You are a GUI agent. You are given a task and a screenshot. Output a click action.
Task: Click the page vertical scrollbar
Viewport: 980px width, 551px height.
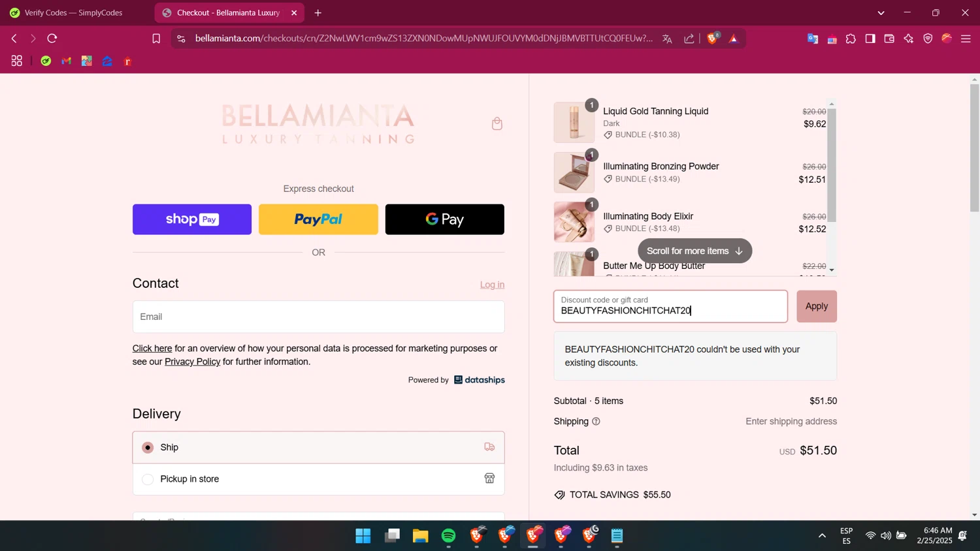(974, 148)
